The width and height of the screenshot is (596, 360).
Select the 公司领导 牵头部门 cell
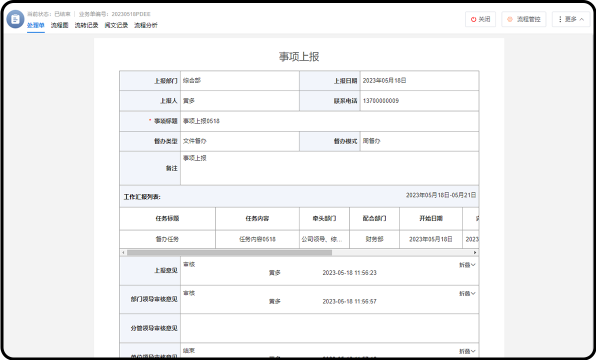click(x=324, y=239)
